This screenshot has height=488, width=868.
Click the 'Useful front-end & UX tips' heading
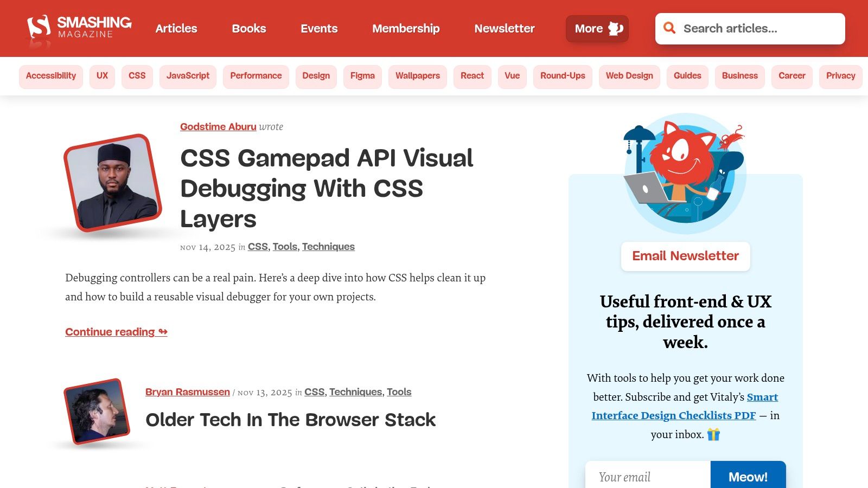coord(686,322)
